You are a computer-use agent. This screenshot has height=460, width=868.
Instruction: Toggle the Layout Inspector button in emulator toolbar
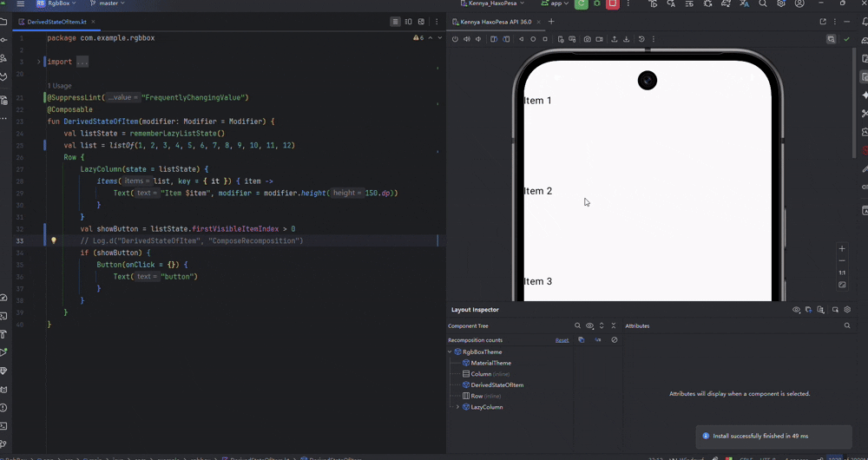click(x=831, y=39)
